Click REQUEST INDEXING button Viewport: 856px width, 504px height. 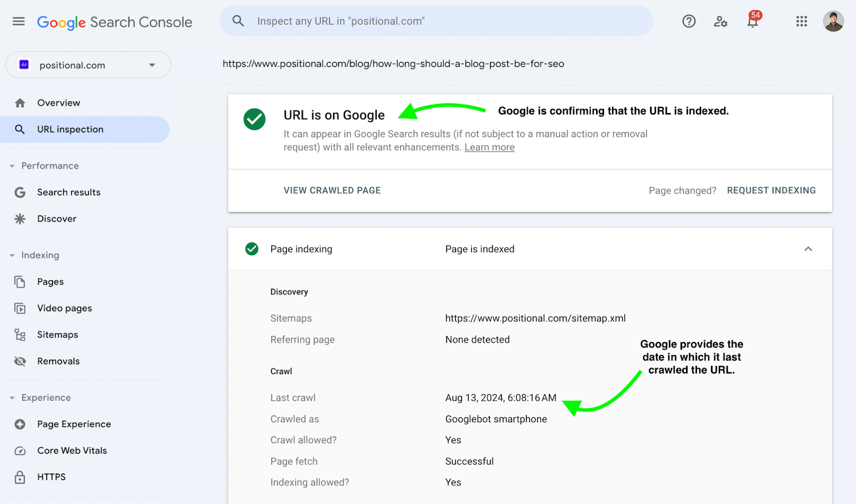[771, 190]
